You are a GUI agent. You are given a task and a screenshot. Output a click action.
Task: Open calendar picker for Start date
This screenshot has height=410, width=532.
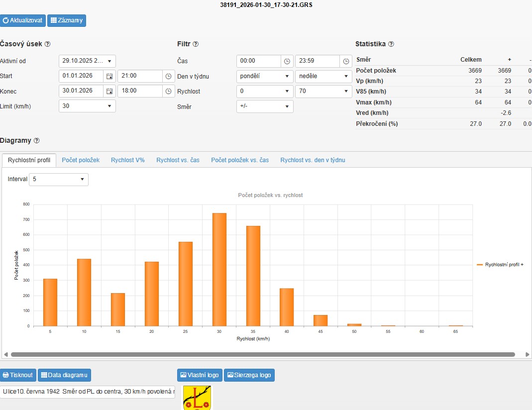point(109,76)
